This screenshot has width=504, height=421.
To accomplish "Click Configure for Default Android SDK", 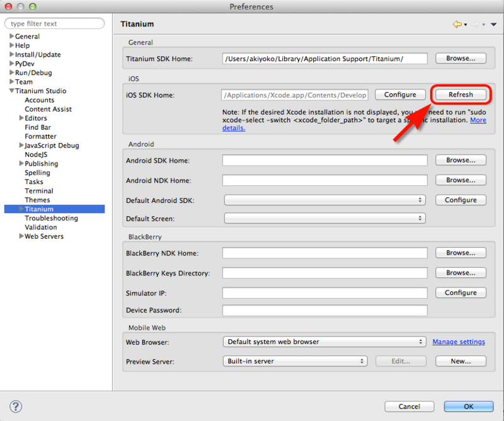I will pyautogui.click(x=461, y=200).
